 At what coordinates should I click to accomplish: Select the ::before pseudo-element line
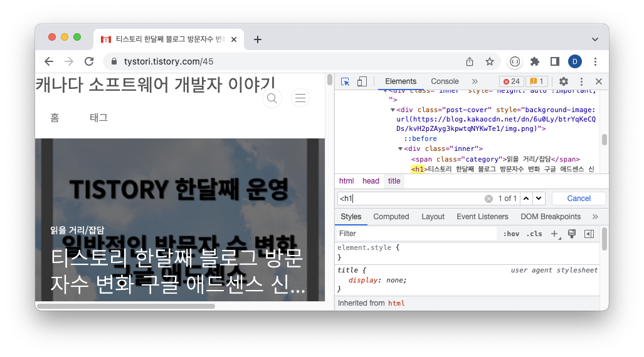click(x=420, y=138)
